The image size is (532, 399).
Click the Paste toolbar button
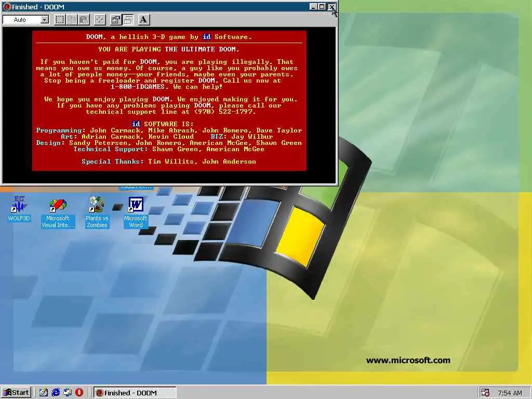[84, 20]
